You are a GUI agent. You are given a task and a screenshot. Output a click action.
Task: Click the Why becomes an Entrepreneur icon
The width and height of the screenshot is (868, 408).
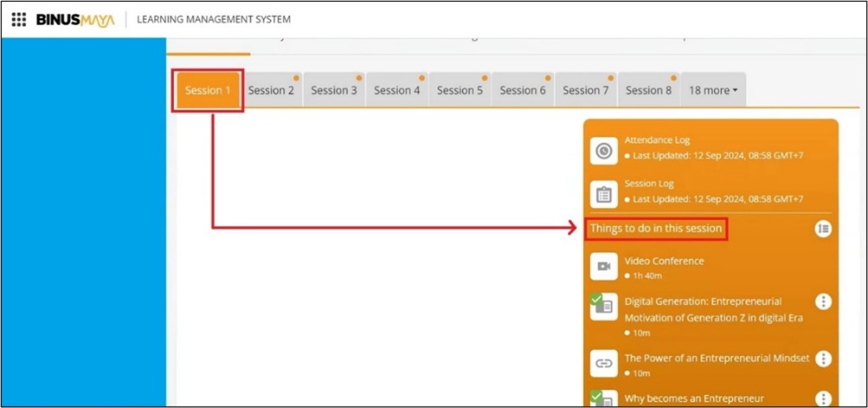pyautogui.click(x=603, y=399)
